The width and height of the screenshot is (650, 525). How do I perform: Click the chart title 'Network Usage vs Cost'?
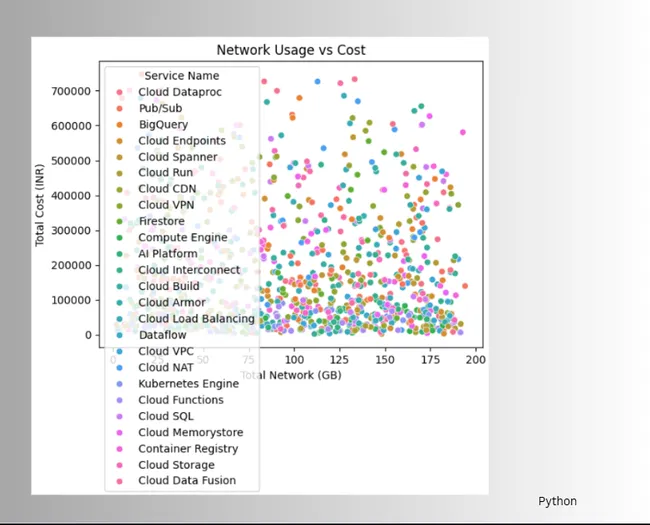pos(291,50)
